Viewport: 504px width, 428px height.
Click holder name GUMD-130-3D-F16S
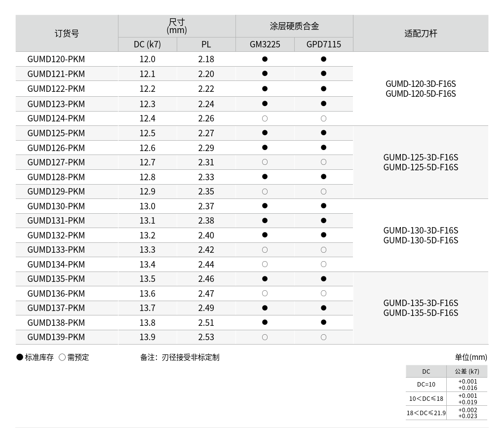[x=421, y=231]
